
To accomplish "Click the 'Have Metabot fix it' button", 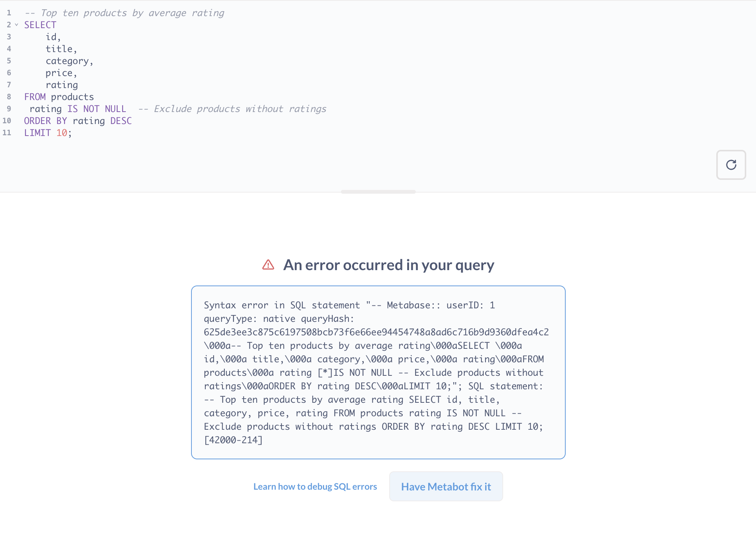I will [x=445, y=486].
